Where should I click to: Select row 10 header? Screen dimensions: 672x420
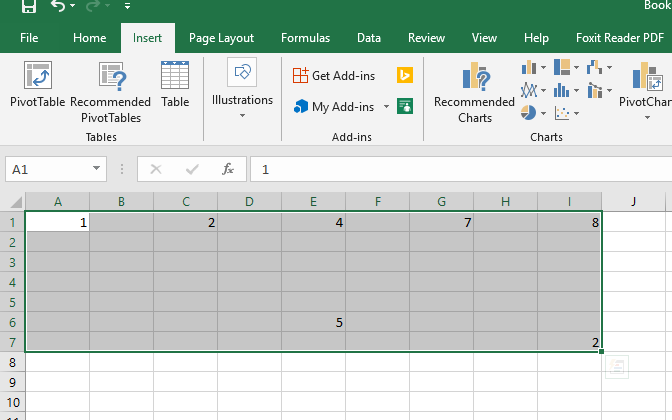pyautogui.click(x=12, y=402)
